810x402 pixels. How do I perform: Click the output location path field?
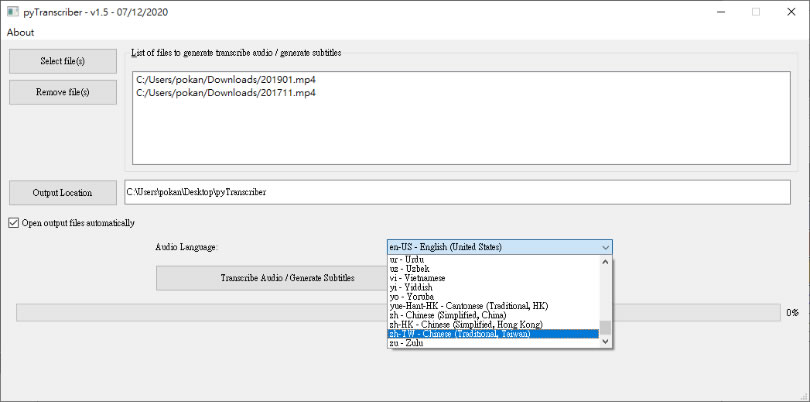[456, 192]
